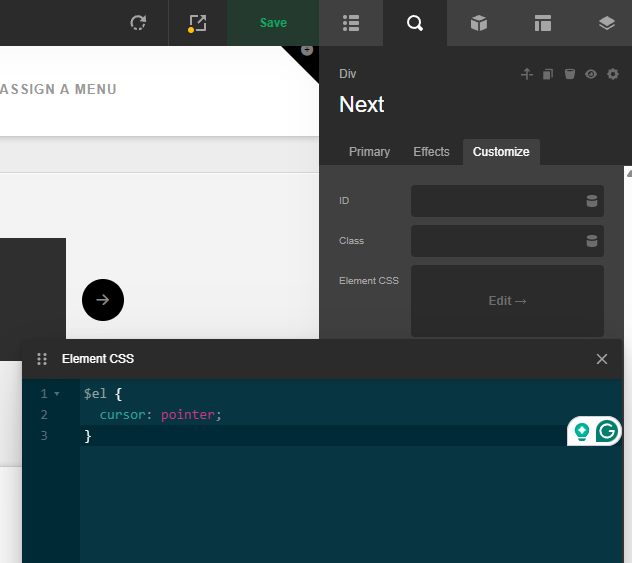Viewport: 632px width, 563px height.
Task: Open the Layers stack panel
Action: (x=607, y=23)
